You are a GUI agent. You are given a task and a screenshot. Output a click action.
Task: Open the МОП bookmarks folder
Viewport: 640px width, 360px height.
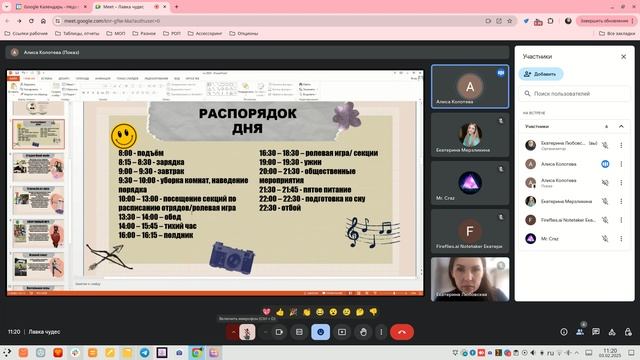coord(116,33)
